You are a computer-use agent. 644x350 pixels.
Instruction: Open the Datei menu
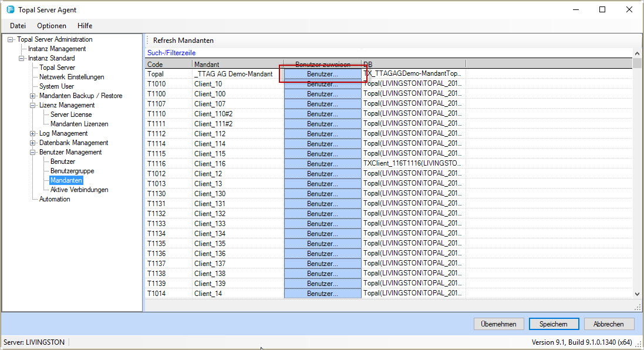pyautogui.click(x=18, y=25)
